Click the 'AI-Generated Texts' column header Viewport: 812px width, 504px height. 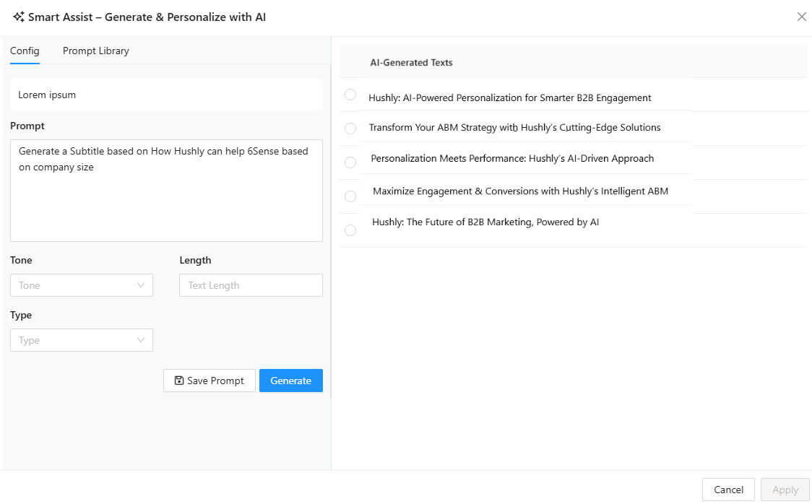[x=411, y=63]
